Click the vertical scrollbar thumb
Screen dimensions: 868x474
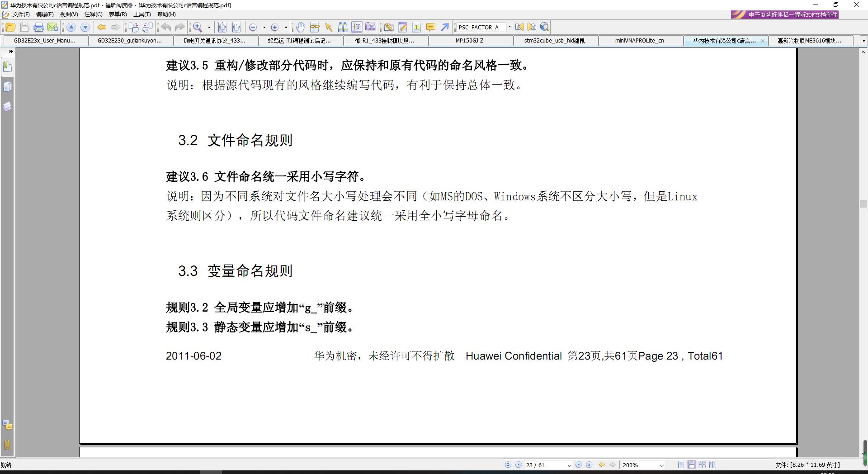tap(863, 204)
